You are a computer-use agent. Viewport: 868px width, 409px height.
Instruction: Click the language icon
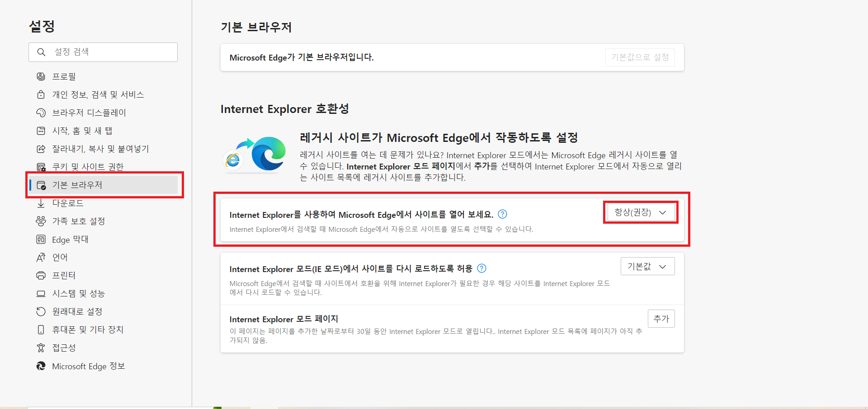[x=41, y=257]
